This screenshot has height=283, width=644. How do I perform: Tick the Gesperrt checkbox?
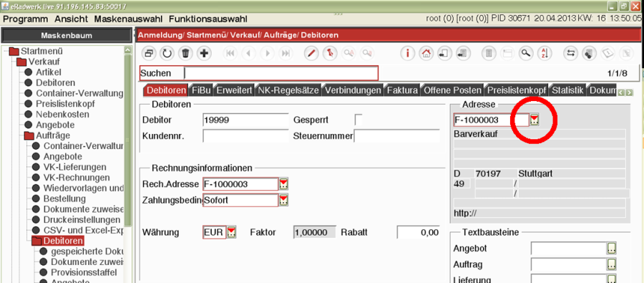(358, 120)
